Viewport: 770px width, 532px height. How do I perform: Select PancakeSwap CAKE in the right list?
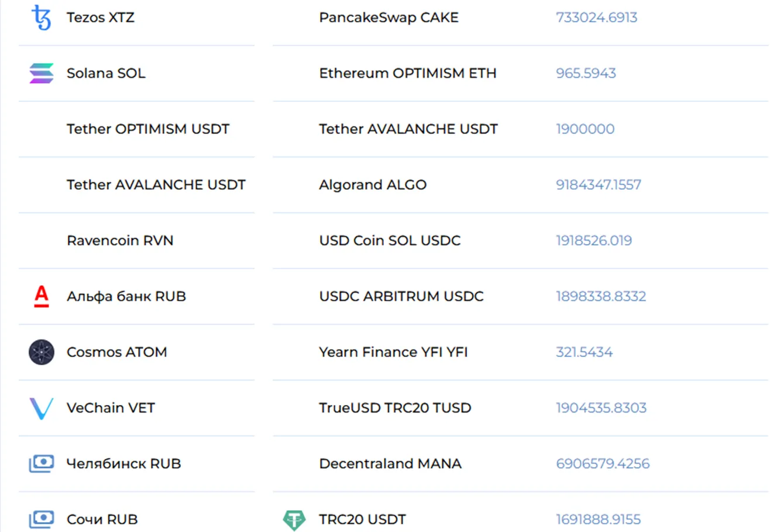click(x=389, y=18)
